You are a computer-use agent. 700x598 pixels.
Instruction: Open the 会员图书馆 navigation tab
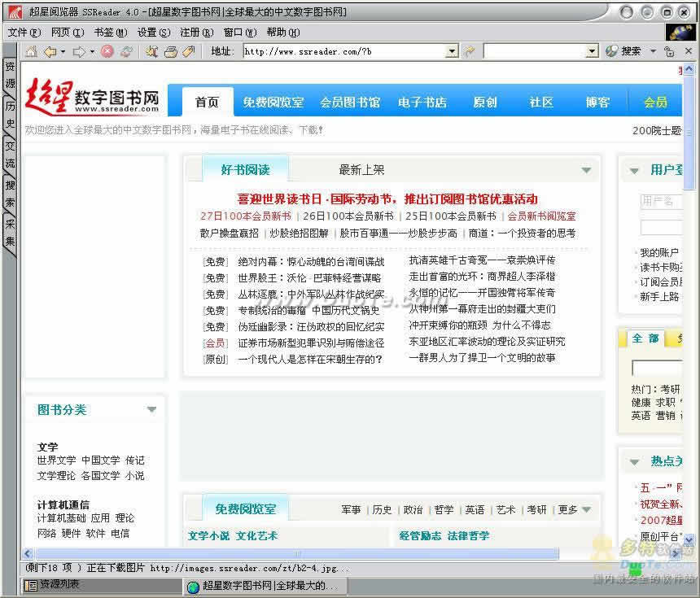(x=350, y=103)
